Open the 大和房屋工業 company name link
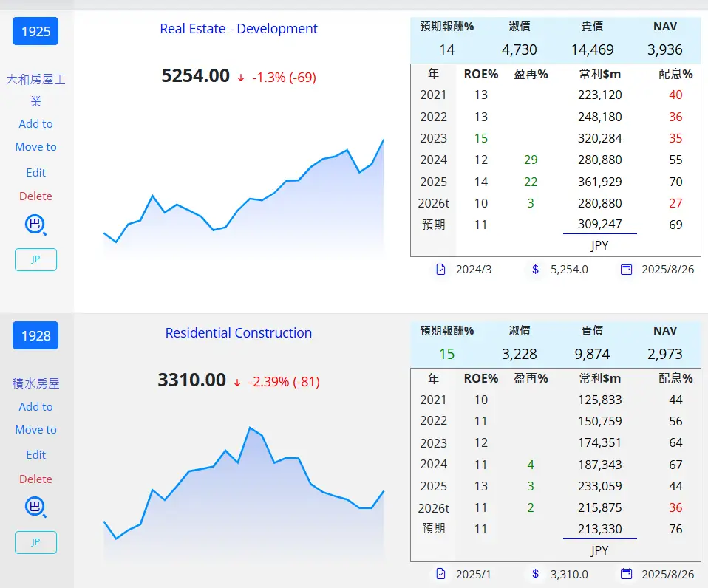The height and width of the screenshot is (588, 708). tap(35, 90)
